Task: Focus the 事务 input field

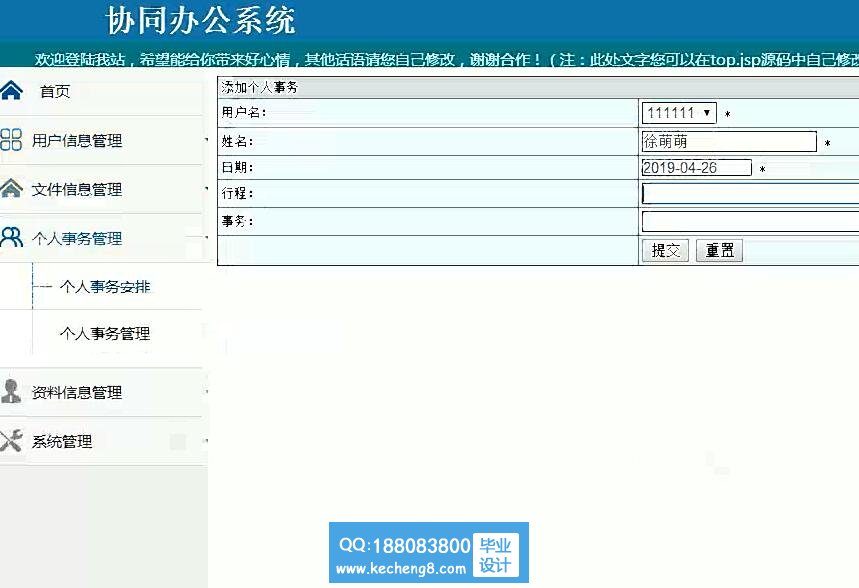Action: pyautogui.click(x=751, y=221)
